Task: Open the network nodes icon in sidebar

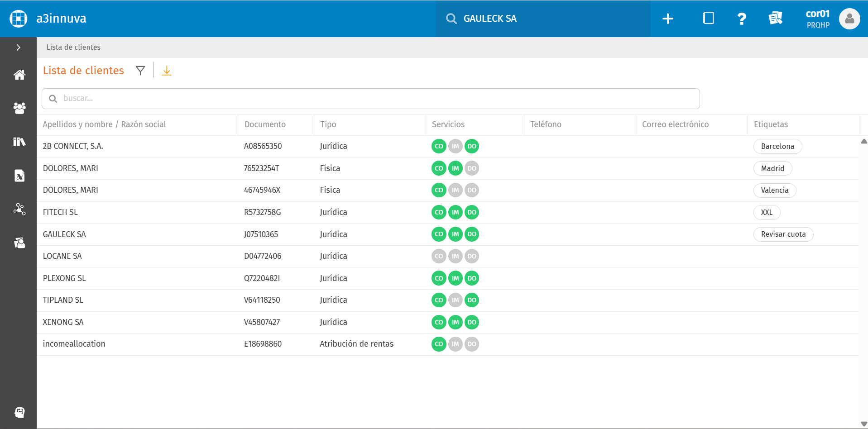Action: [19, 209]
